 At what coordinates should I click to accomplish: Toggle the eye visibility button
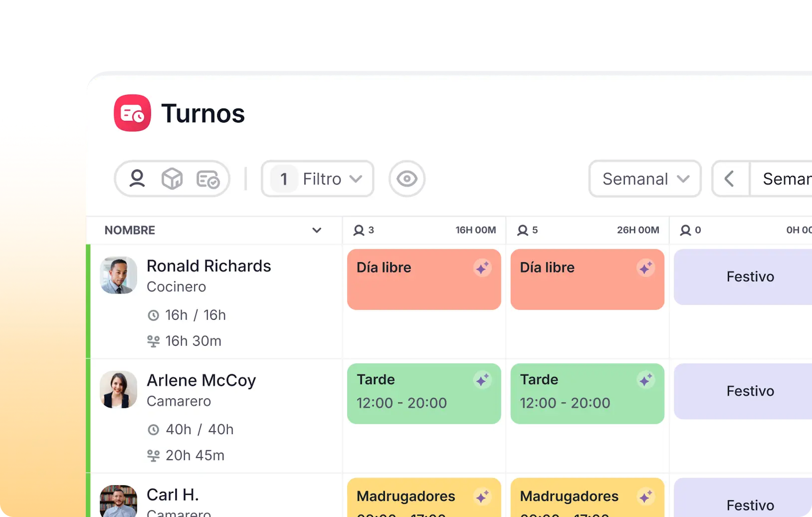[x=407, y=178]
